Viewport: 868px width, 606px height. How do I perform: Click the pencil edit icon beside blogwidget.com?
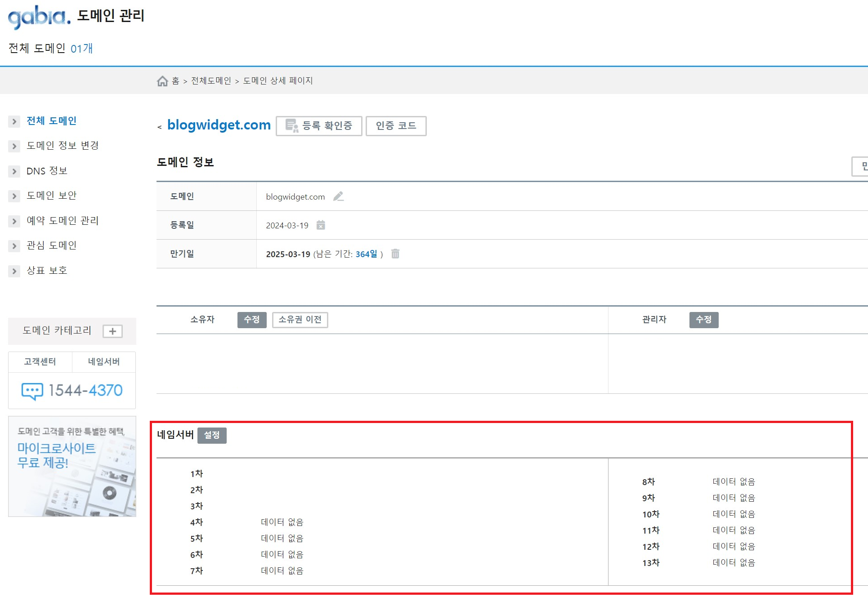pos(338,196)
